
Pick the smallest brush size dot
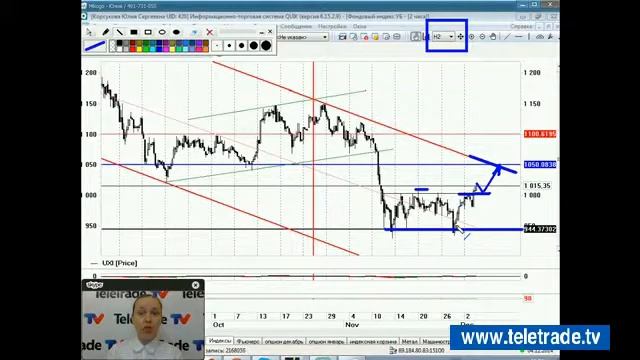click(217, 46)
